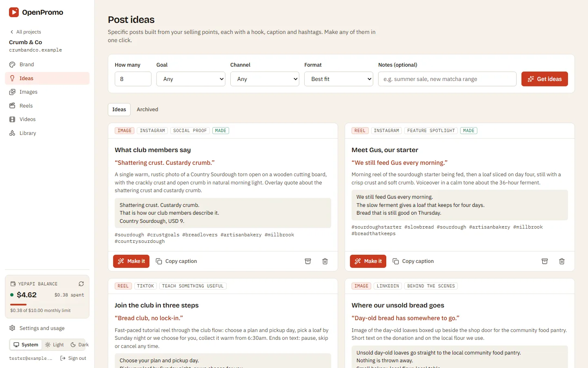Select the Ideas sidebar item
The image size is (588, 368).
coord(47,78)
